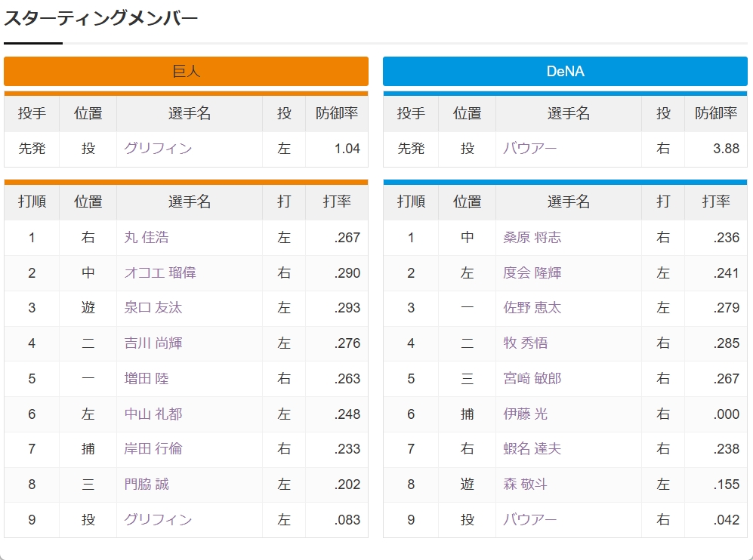The image size is (753, 560).
Task: Select batting average .202 for 門脇
Action: (347, 485)
